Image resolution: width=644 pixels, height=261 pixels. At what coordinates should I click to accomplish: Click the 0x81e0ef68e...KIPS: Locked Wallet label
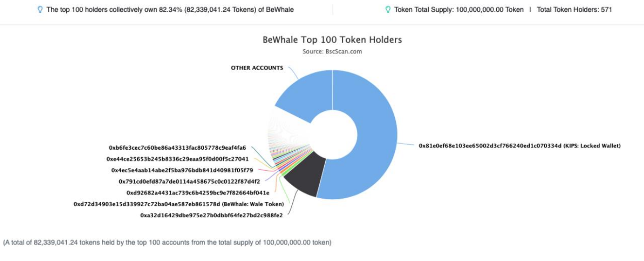[520, 146]
